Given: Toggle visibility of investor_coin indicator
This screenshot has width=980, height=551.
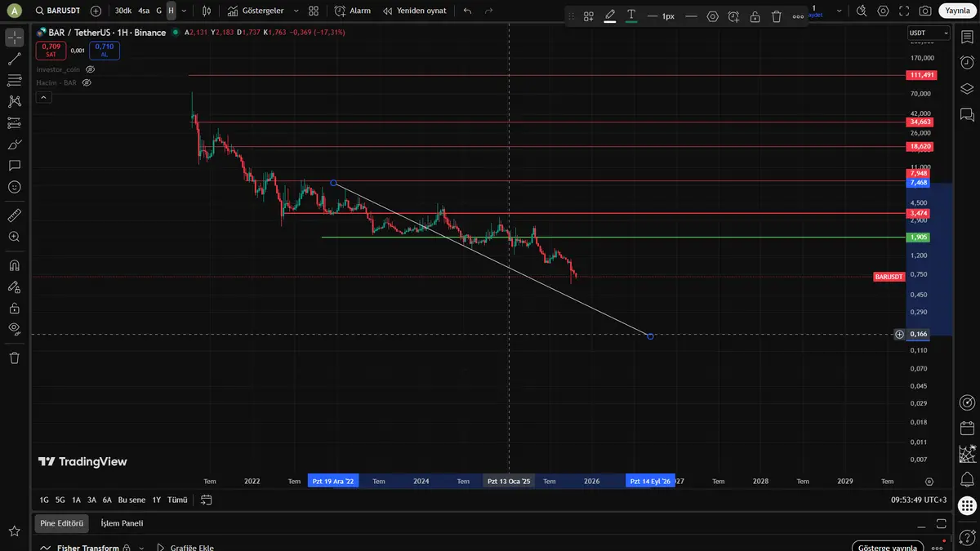Looking at the screenshot, I should [91, 69].
